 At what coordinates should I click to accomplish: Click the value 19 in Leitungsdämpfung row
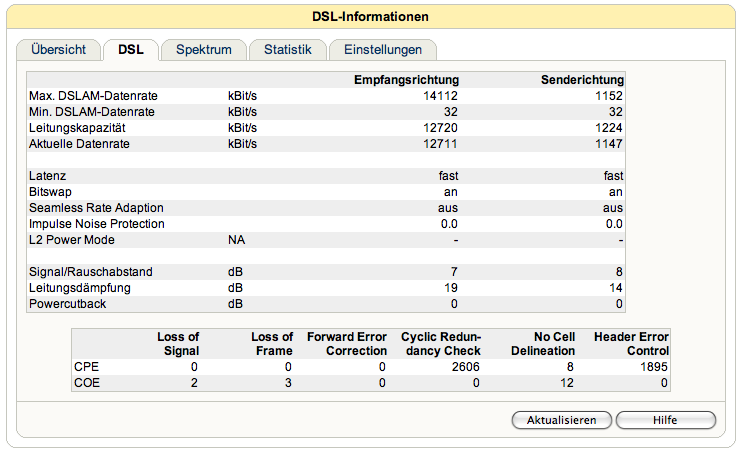(450, 288)
